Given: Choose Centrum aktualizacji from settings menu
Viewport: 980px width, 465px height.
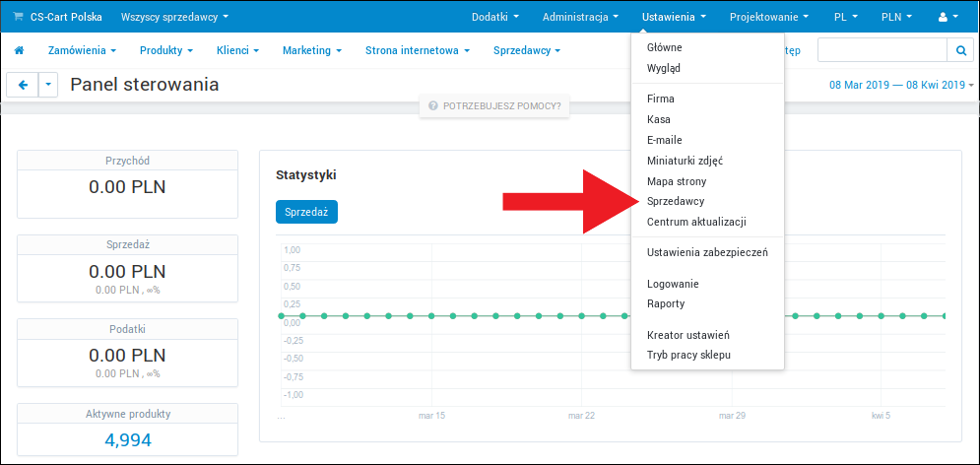Looking at the screenshot, I should [x=696, y=222].
